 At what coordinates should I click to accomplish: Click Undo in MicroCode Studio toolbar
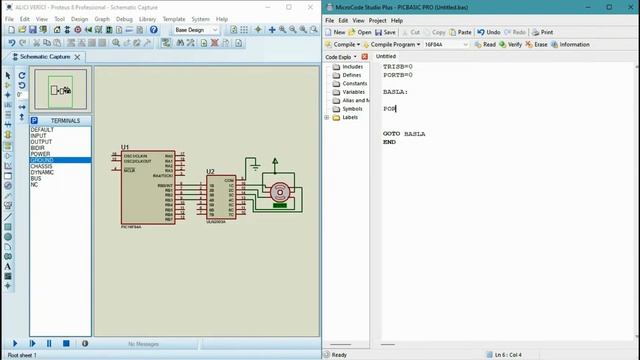pos(489,32)
